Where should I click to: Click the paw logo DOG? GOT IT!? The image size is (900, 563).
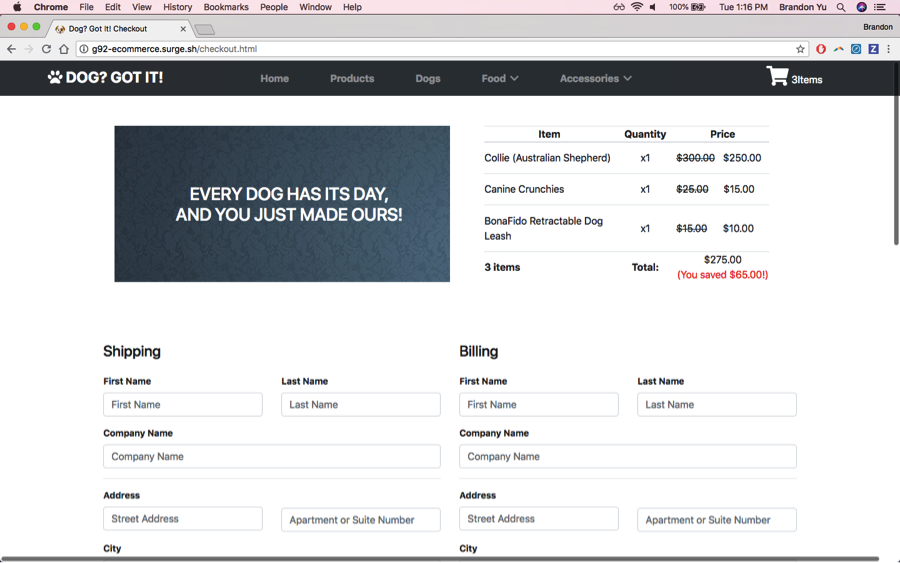pyautogui.click(x=106, y=77)
